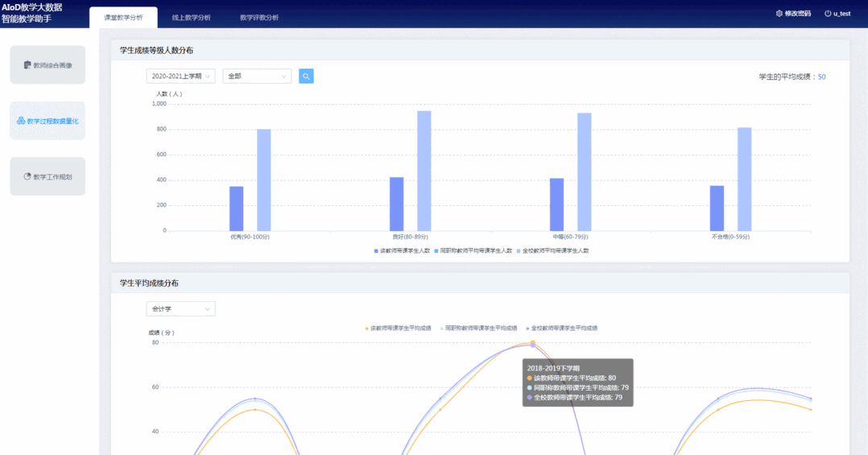Viewport: 868px width, 455px height.
Task: Click the 教师综合画像 sidebar icon
Action: coord(27,65)
